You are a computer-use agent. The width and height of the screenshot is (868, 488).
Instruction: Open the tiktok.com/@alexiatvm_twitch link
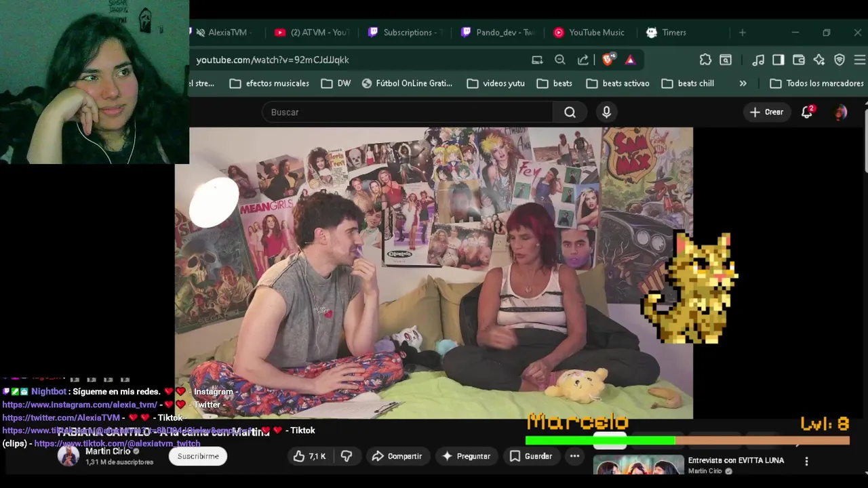(x=117, y=443)
